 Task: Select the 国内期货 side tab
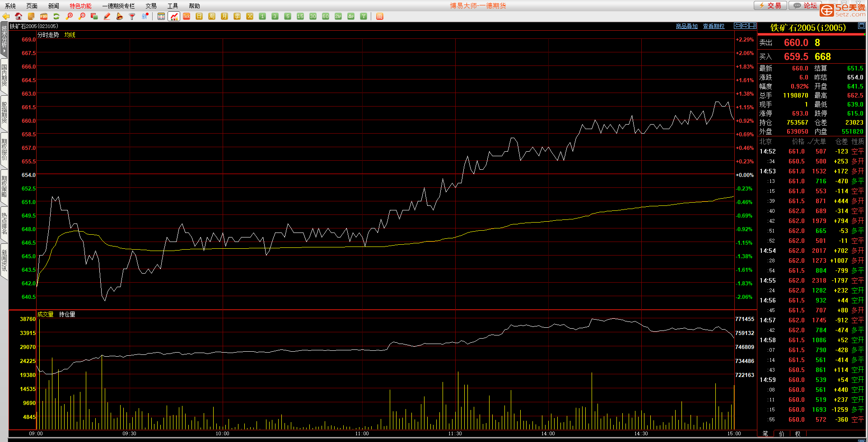tap(4, 75)
